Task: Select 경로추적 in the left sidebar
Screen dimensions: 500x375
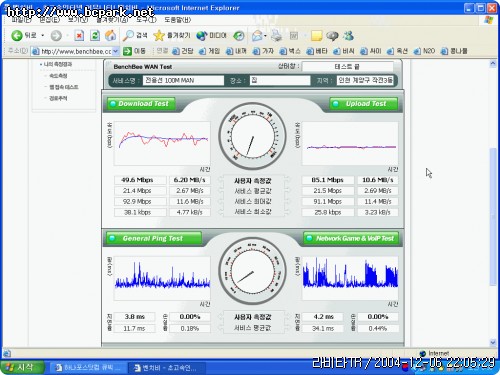Action: click(x=58, y=98)
